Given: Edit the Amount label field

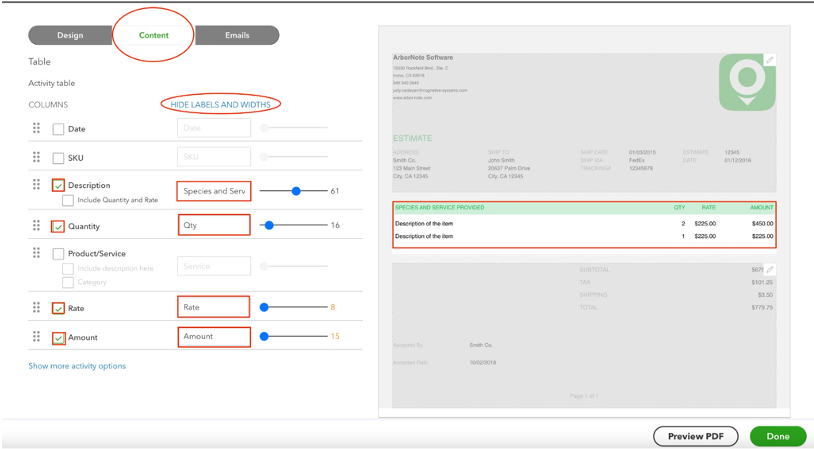Looking at the screenshot, I should (214, 337).
